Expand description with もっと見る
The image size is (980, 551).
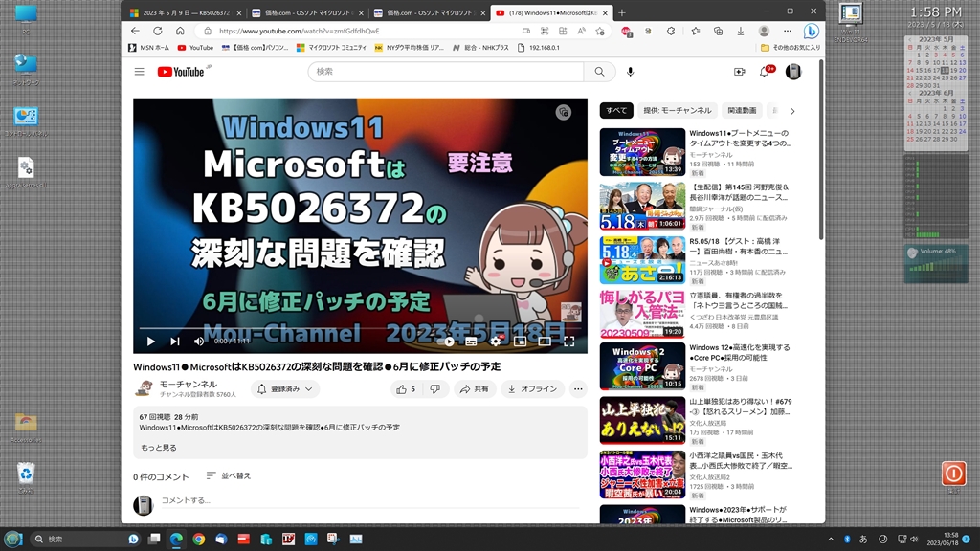(x=159, y=448)
